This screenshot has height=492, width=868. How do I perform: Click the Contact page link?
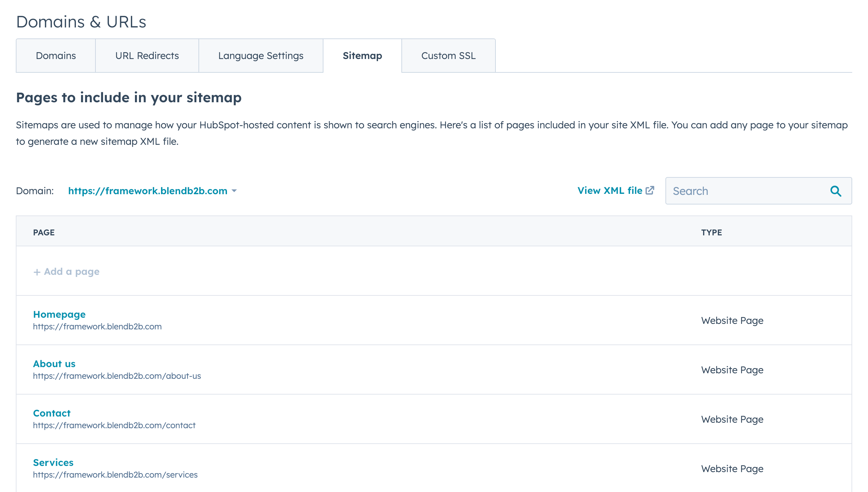click(x=52, y=413)
